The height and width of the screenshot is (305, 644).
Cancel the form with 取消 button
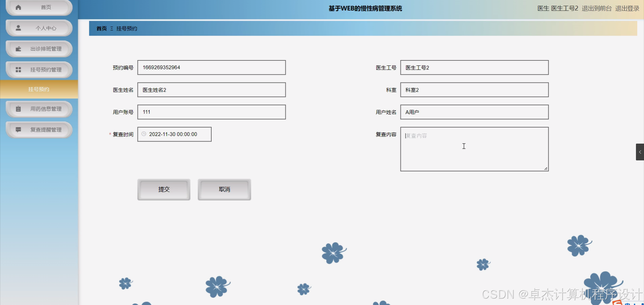point(224,190)
